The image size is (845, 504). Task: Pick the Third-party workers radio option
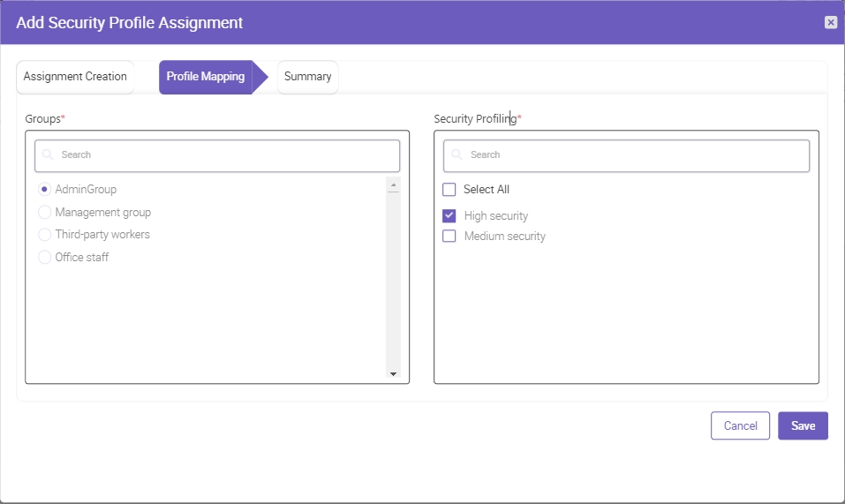click(45, 235)
